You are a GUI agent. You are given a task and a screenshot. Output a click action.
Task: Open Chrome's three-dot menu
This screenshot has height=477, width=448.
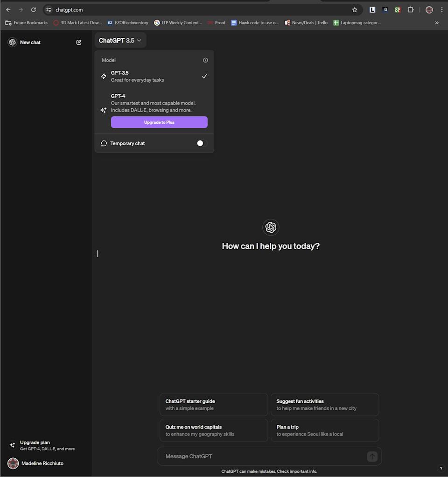(442, 9)
